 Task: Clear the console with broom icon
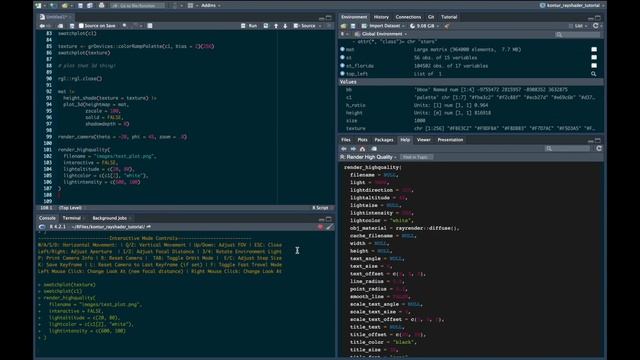(x=329, y=227)
